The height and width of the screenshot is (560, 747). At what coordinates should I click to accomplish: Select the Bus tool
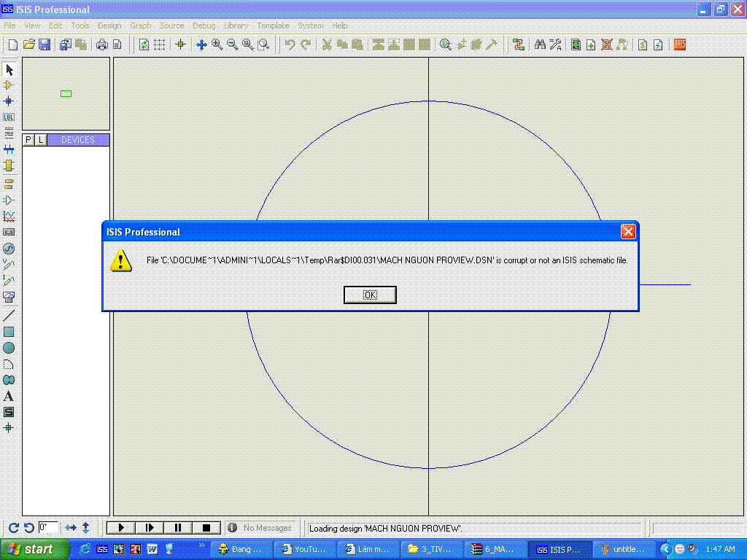coord(9,149)
